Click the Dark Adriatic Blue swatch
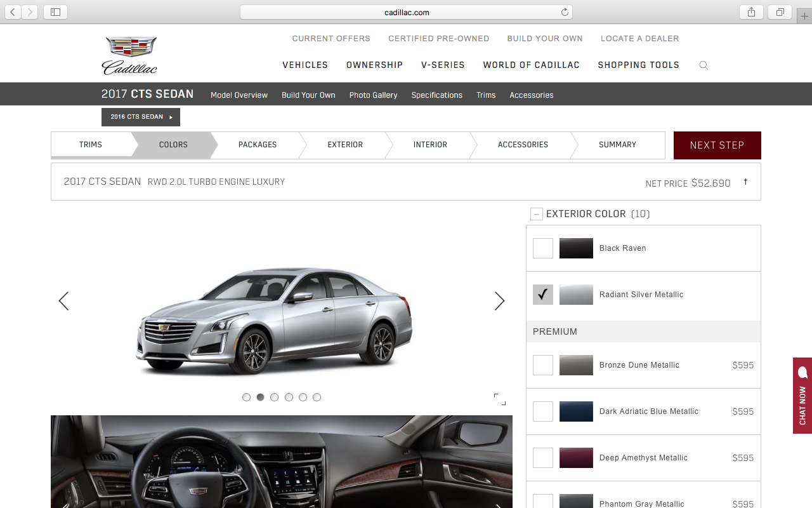Screen dimensions: 812x508 point(576,411)
